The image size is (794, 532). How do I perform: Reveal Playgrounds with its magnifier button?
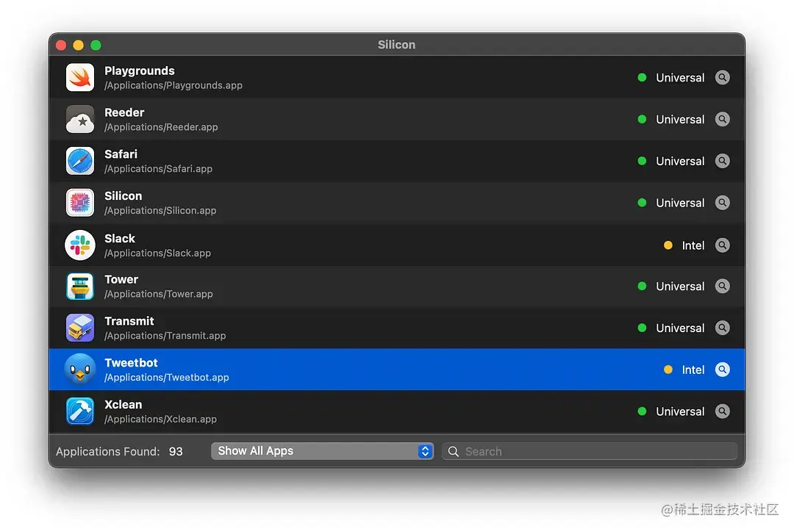pyautogui.click(x=723, y=77)
